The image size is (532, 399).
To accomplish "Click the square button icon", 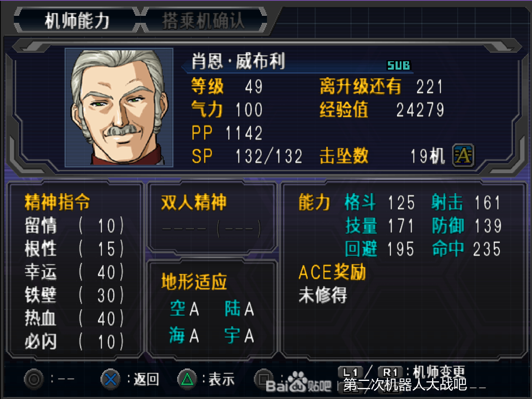I will [263, 379].
